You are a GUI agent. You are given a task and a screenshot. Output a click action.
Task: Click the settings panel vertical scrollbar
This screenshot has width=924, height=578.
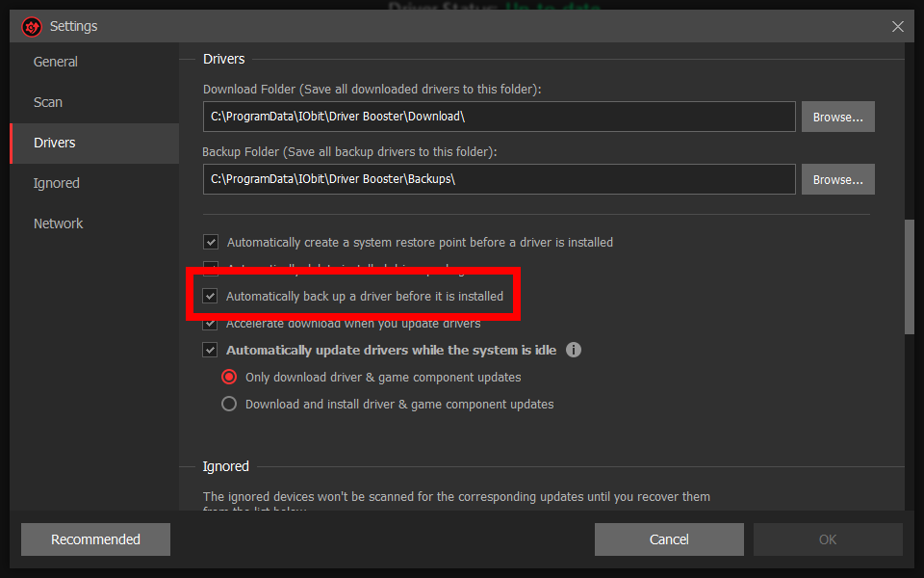(x=910, y=277)
